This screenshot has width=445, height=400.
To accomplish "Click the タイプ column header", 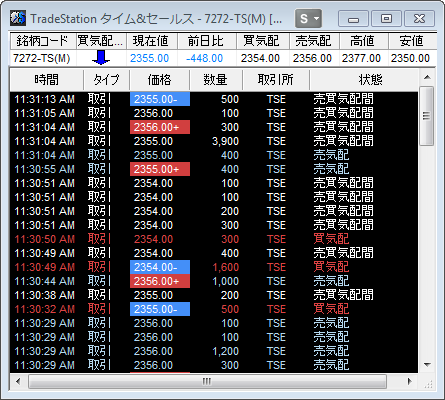I will (x=106, y=80).
